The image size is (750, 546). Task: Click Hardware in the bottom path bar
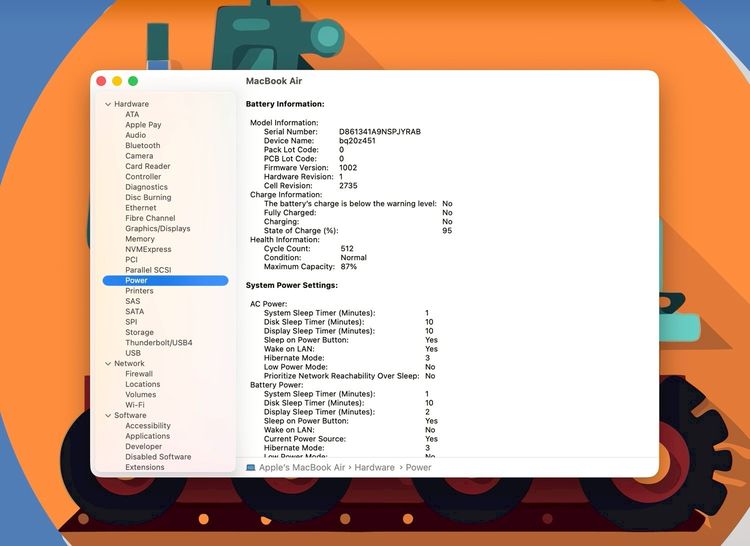(x=374, y=467)
